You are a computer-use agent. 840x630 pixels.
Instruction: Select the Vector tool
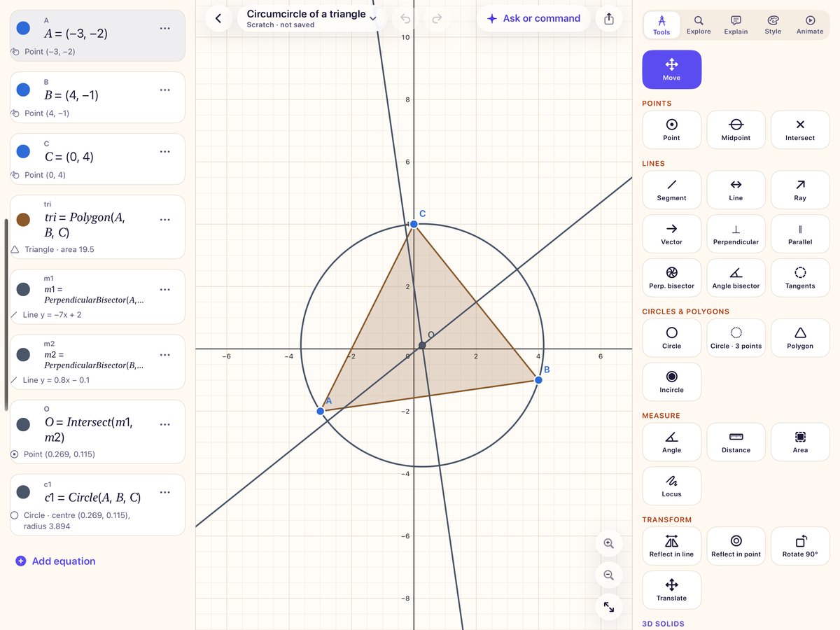coord(671,234)
